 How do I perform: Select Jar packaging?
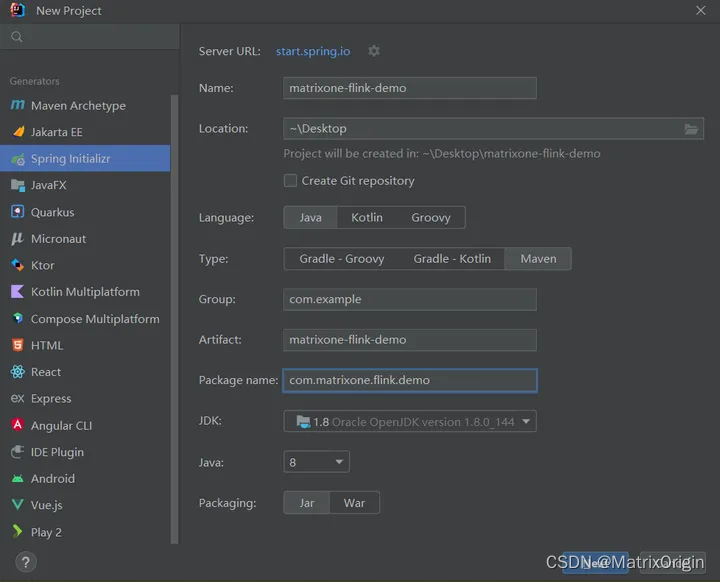pos(307,503)
